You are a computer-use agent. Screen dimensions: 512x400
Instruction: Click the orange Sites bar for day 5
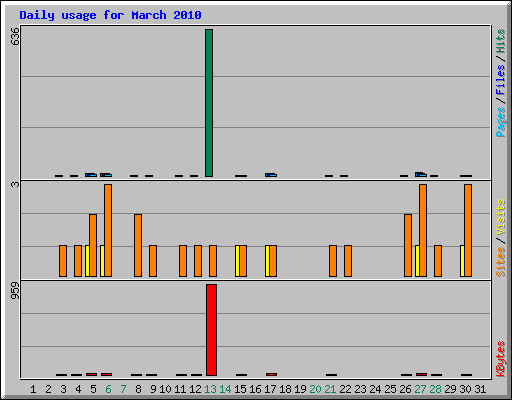click(x=93, y=245)
